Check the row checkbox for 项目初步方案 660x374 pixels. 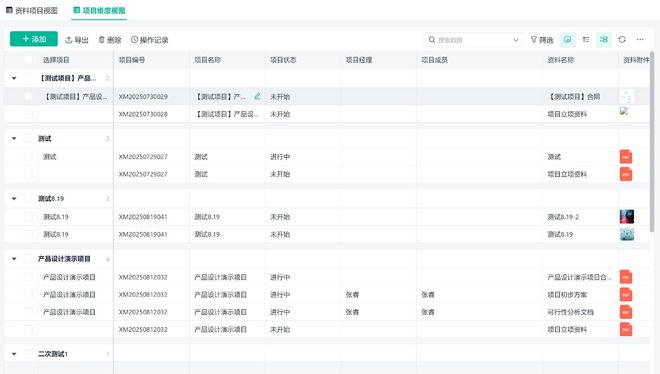click(28, 294)
